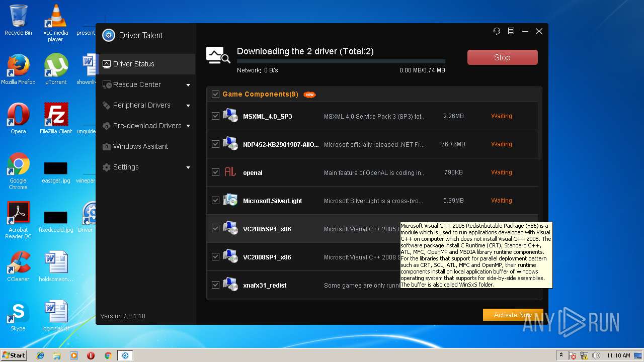Image resolution: width=644 pixels, height=362 pixels.
Task: Open FileZilla Client desktop icon
Action: [x=55, y=119]
